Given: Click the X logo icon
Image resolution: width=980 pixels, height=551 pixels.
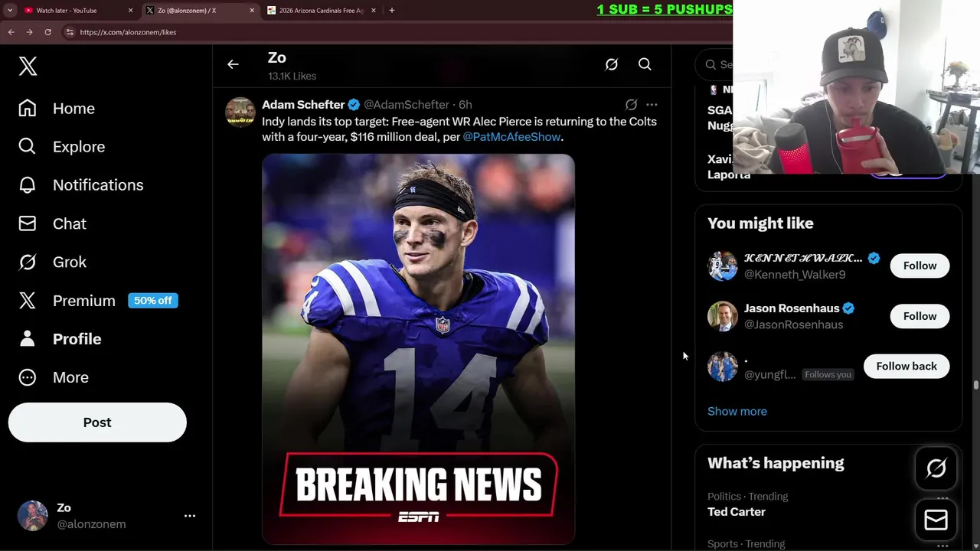Looking at the screenshot, I should 28,67.
